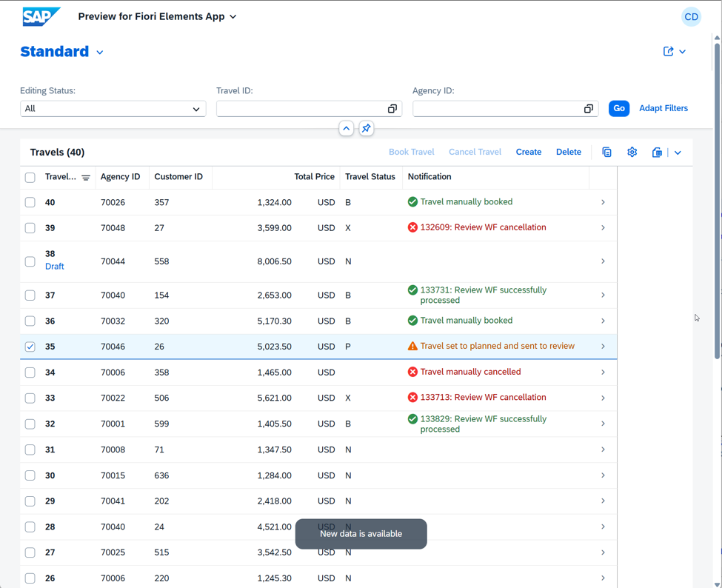Click green success icon in row 36
Image resolution: width=722 pixels, height=588 pixels.
coord(412,321)
